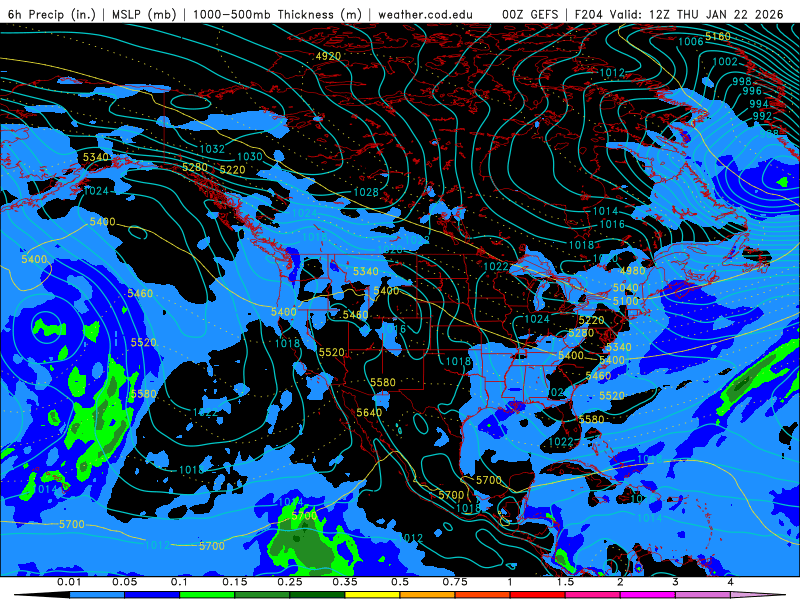
Task: Click the '12Z THU JAN 22 2026' valid time
Action: (716, 14)
